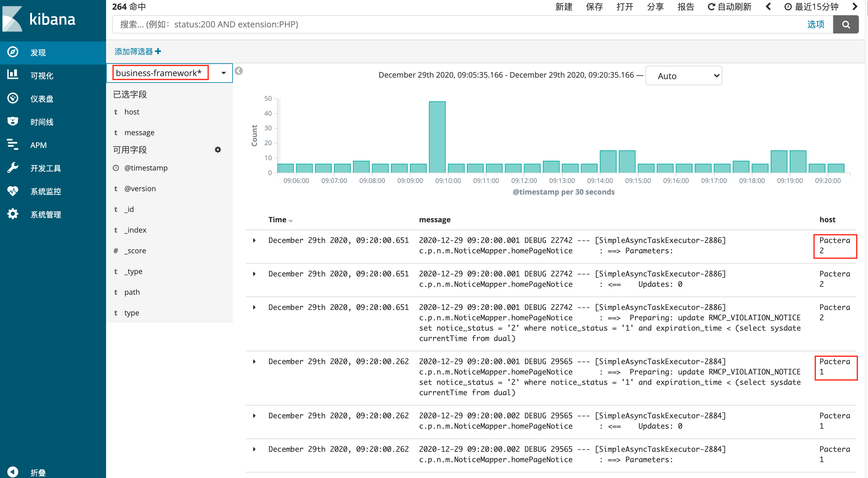Click the tall histogram bar near 09:10:00

437,137
